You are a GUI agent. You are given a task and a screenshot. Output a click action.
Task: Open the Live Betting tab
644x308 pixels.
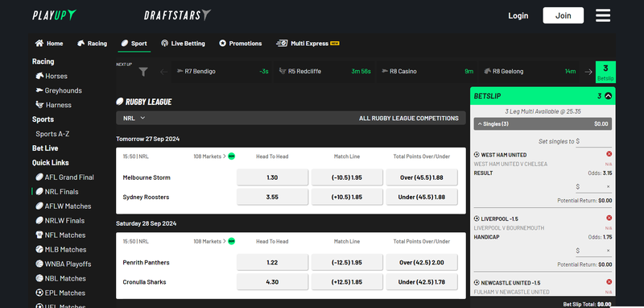pyautogui.click(x=183, y=44)
